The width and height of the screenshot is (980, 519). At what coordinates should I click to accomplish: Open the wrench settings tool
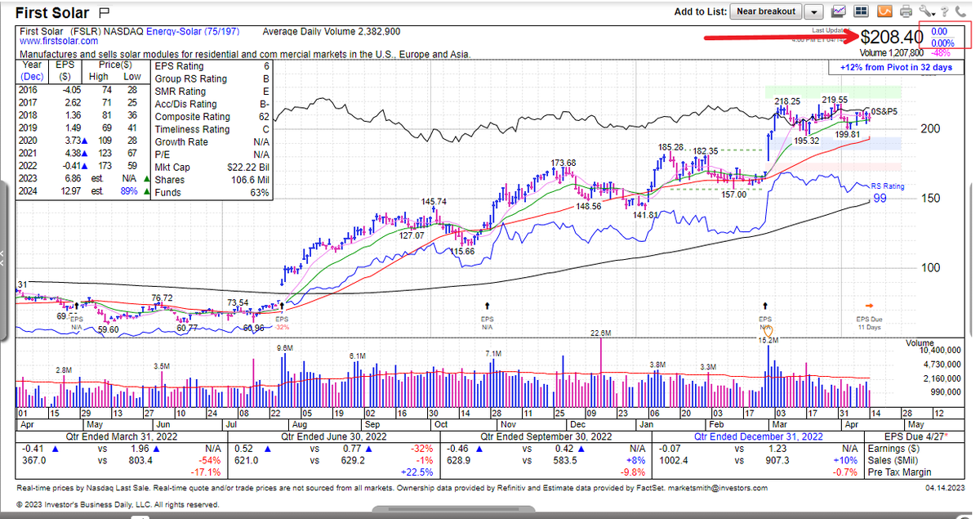pos(925,11)
